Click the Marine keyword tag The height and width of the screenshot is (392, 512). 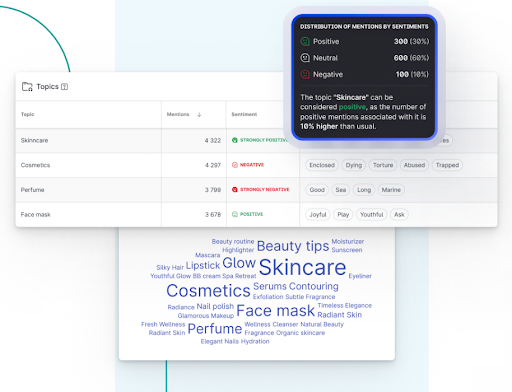391,190
